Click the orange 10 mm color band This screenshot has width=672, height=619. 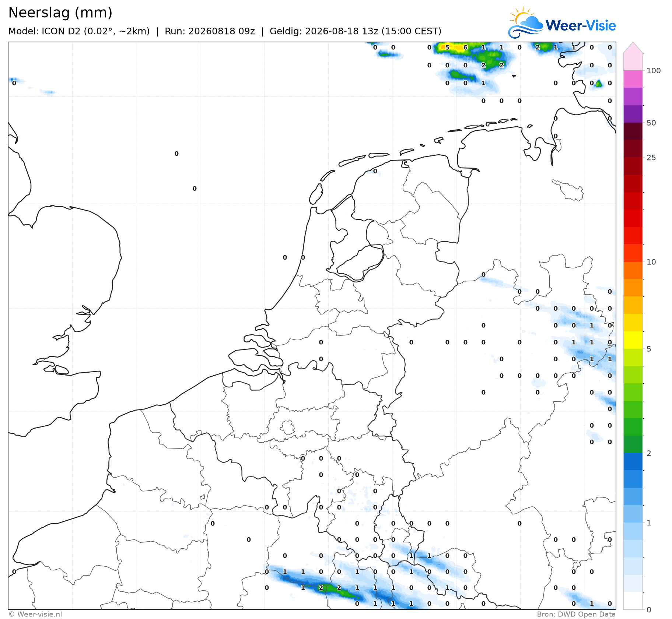[633, 270]
